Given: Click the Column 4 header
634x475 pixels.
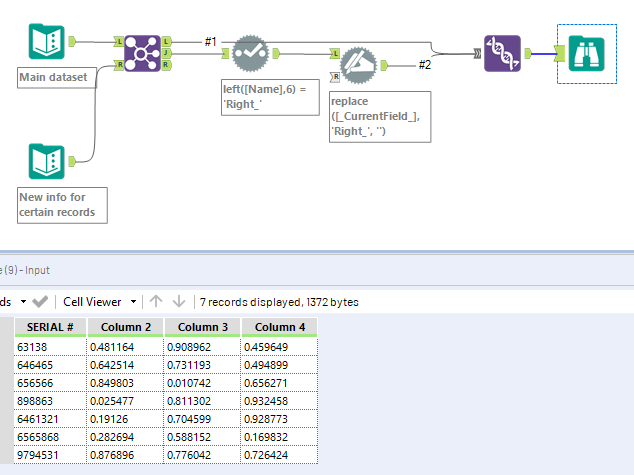Looking at the screenshot, I should [x=279, y=327].
